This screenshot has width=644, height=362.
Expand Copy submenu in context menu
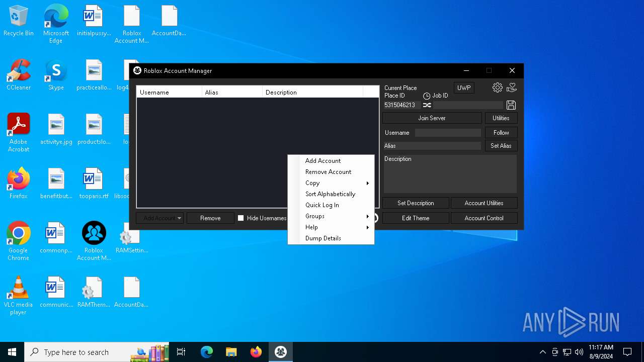(331, 183)
